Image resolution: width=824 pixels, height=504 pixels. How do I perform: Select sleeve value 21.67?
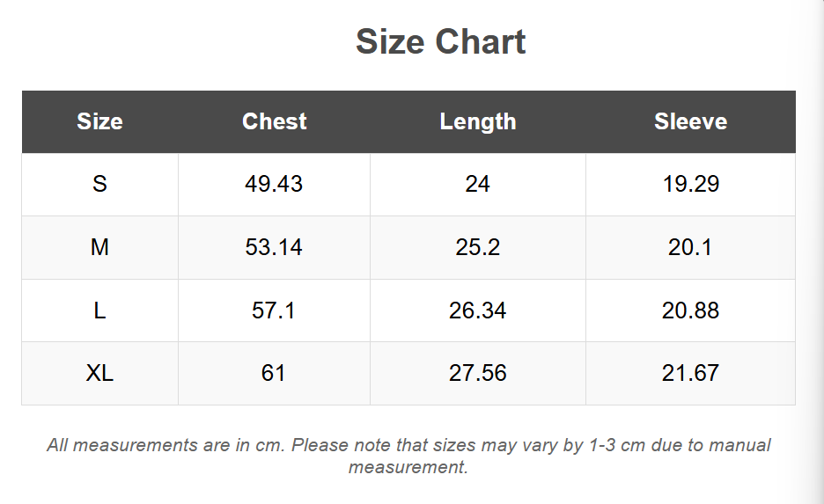(690, 373)
